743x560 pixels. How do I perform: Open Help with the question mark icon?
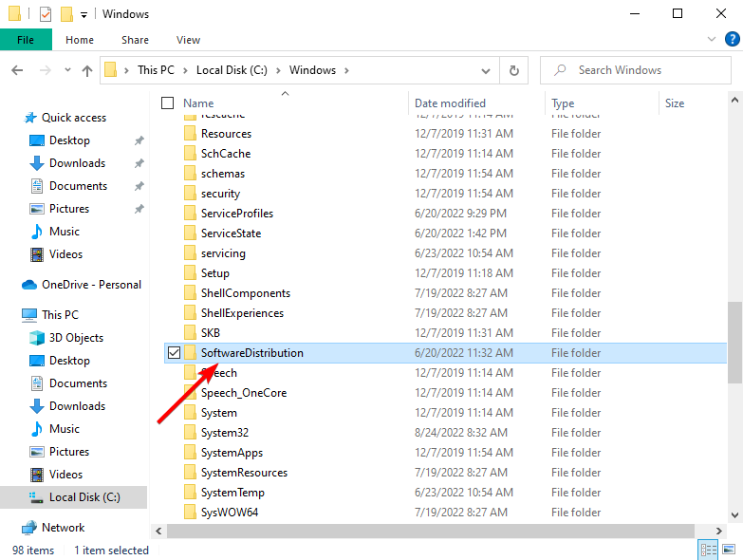(733, 39)
